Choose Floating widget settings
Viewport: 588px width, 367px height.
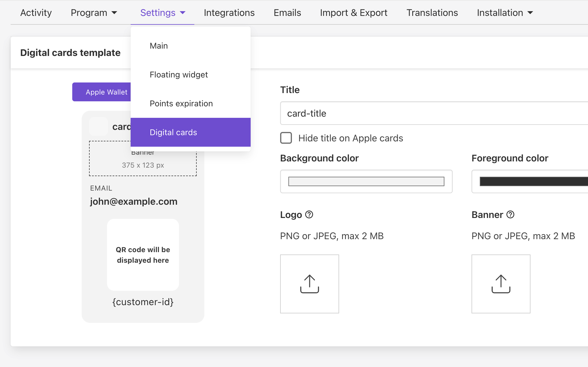click(x=179, y=75)
